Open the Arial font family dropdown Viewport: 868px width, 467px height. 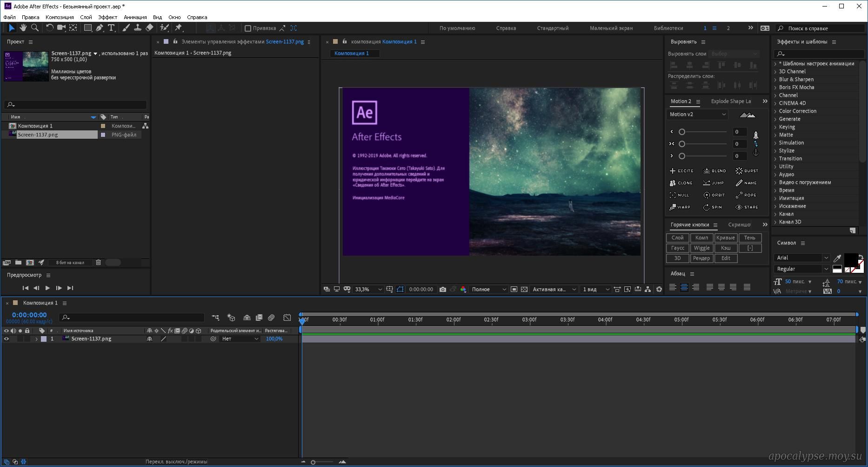(802, 258)
